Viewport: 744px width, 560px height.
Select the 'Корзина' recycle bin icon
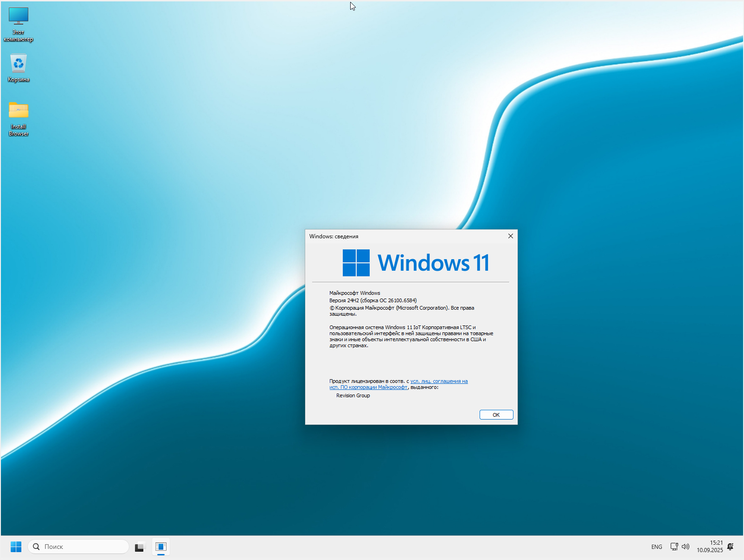pos(19,68)
